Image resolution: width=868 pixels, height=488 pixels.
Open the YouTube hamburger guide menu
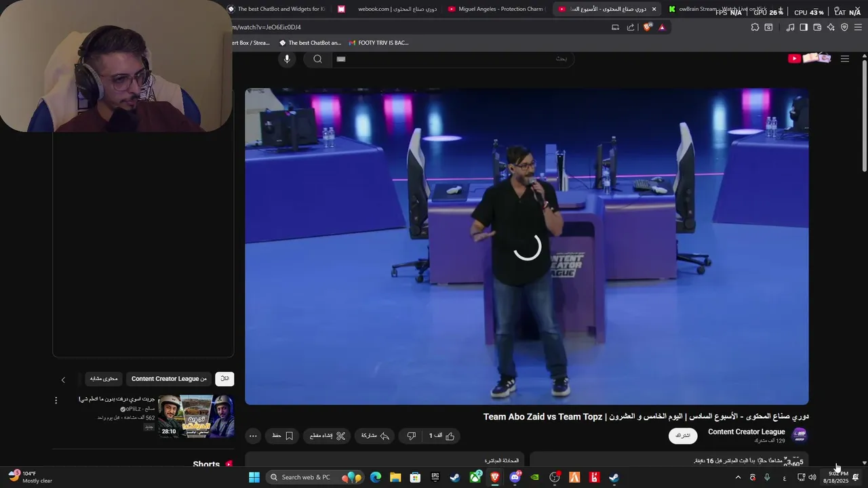pyautogui.click(x=845, y=59)
